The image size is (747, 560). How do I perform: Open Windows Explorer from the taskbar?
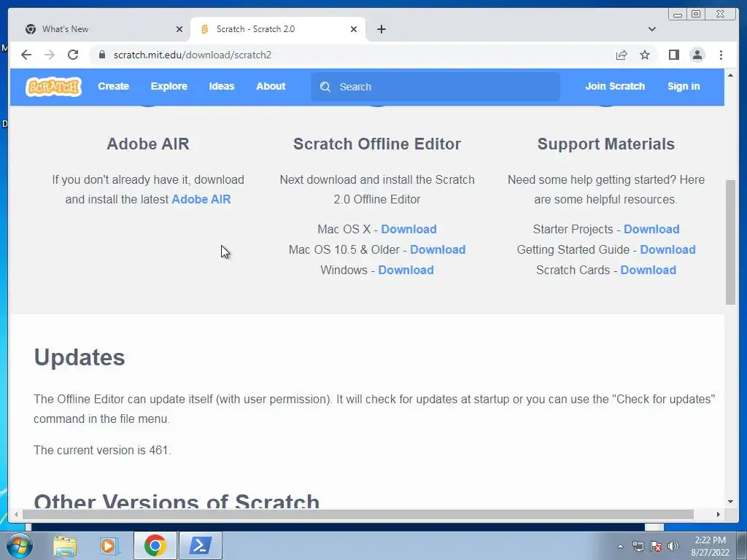65,545
